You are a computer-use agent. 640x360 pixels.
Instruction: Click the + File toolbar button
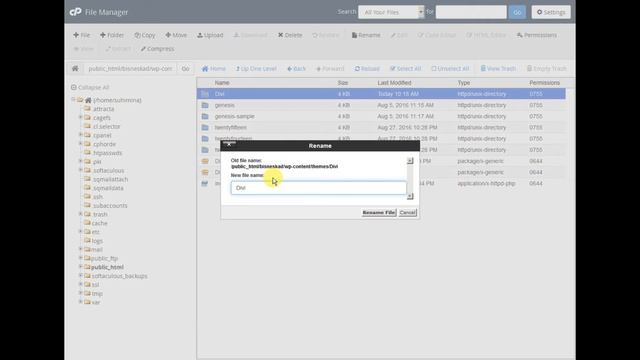click(82, 35)
